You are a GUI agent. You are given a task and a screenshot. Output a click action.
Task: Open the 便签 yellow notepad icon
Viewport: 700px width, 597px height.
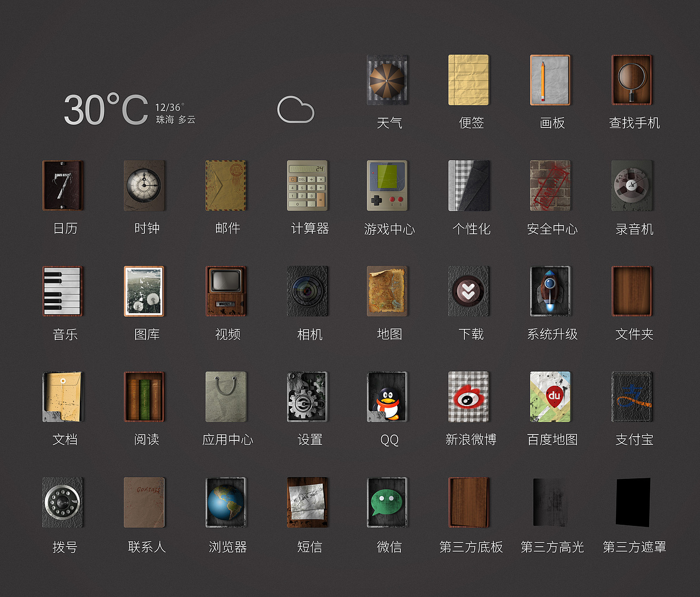tap(469, 80)
